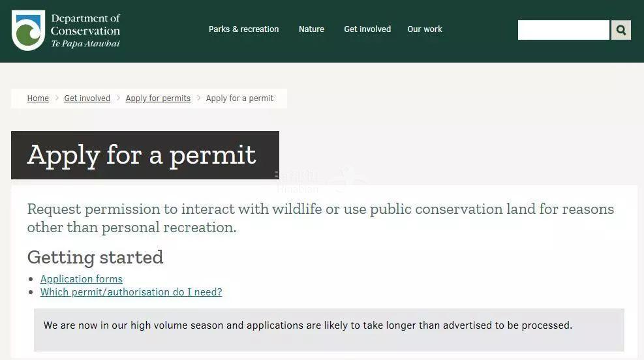
Task: Follow the Get involved breadcrumb link
Action: tap(87, 98)
